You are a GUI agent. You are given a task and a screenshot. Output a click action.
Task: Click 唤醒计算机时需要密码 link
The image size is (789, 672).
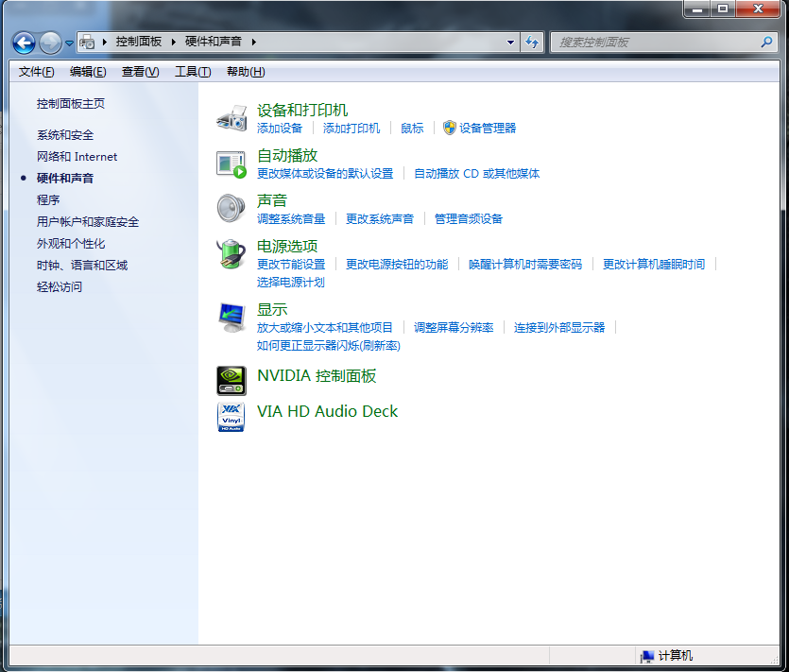pyautogui.click(x=524, y=265)
